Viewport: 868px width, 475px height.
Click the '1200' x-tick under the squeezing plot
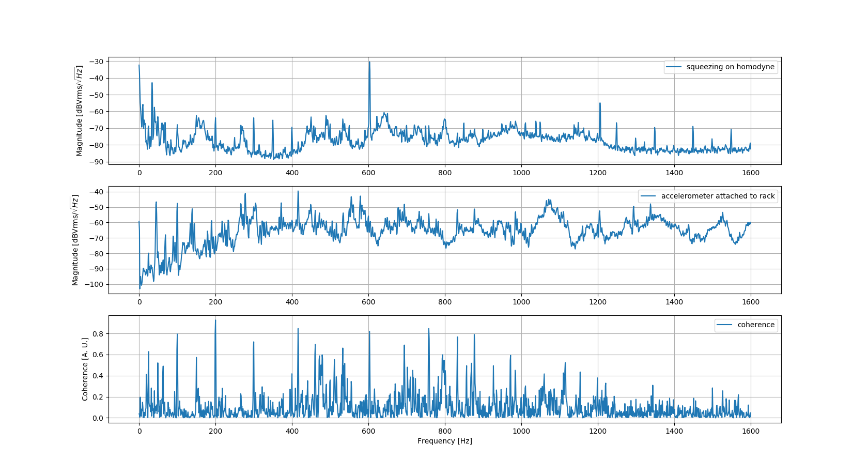coord(598,173)
